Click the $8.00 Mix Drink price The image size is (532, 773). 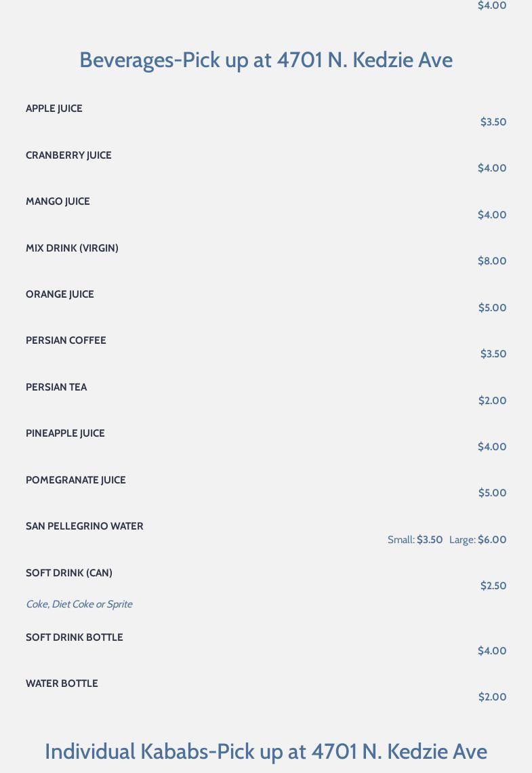(x=492, y=261)
